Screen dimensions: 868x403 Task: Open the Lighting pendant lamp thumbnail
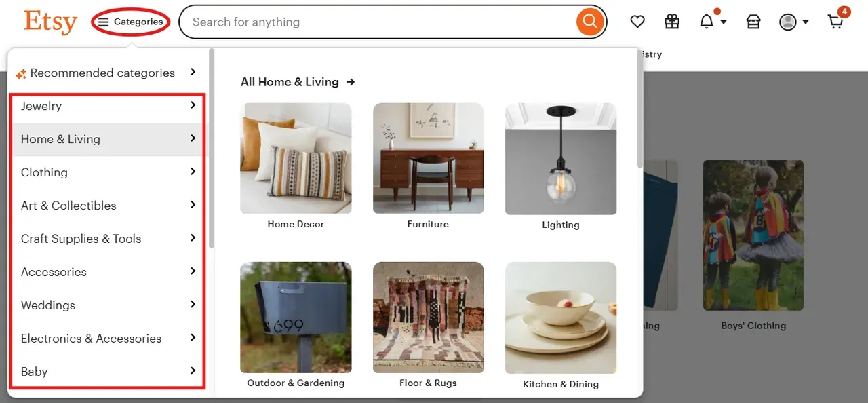tap(561, 159)
